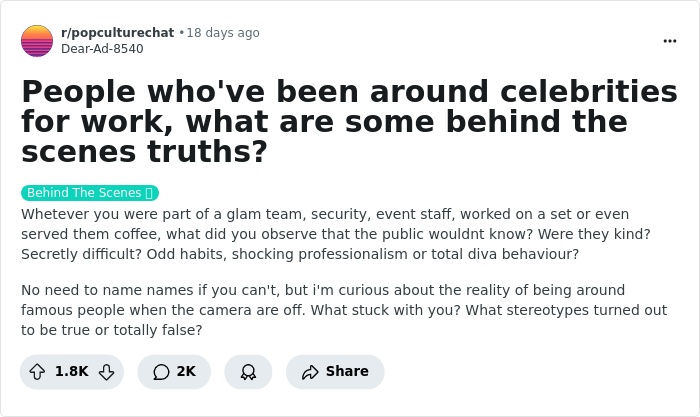Click the Share button label
The image size is (700, 417).
pos(347,371)
